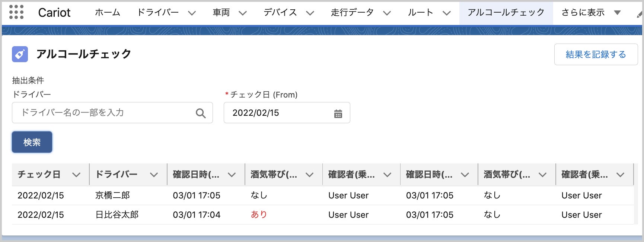Screen dimensions: 644x242
Task: Click the チェック日 (From) date field
Action: click(x=279, y=113)
